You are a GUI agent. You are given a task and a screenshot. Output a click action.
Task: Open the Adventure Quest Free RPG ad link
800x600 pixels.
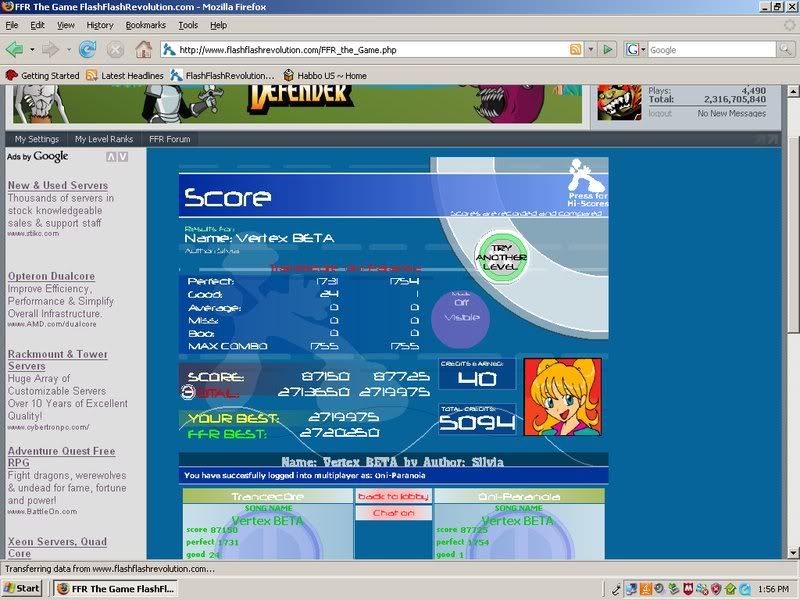[63, 458]
